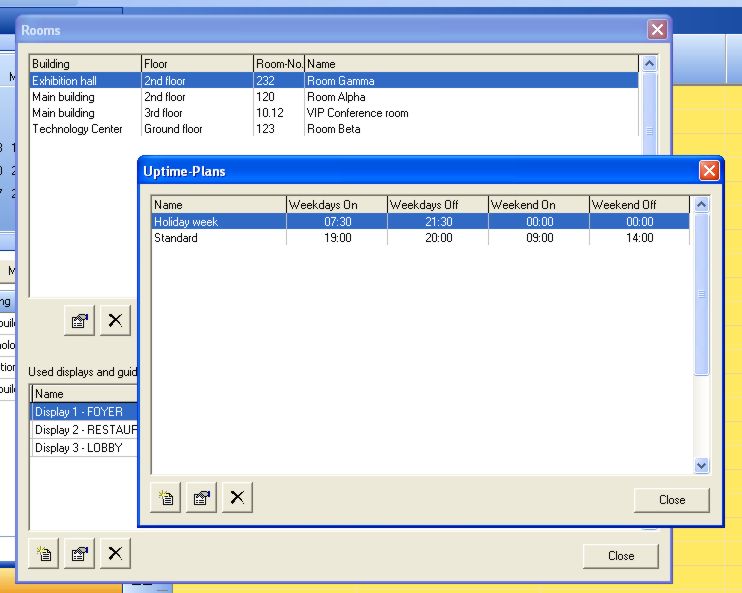Choose Display 3 - LOBBY entry
The image size is (742, 593).
tap(79, 448)
